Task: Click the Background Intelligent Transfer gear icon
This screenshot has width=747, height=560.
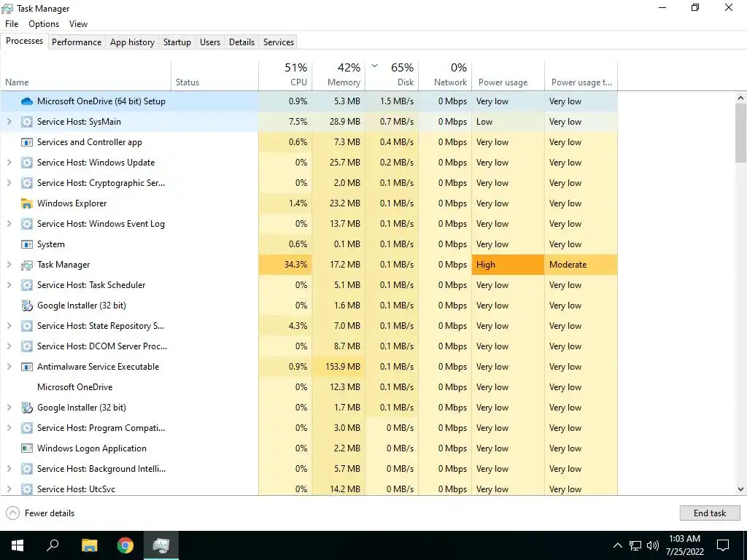Action: tap(27, 469)
